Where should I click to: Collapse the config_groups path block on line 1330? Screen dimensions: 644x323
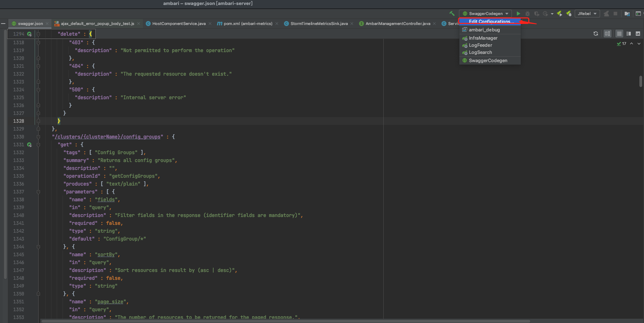[38, 137]
